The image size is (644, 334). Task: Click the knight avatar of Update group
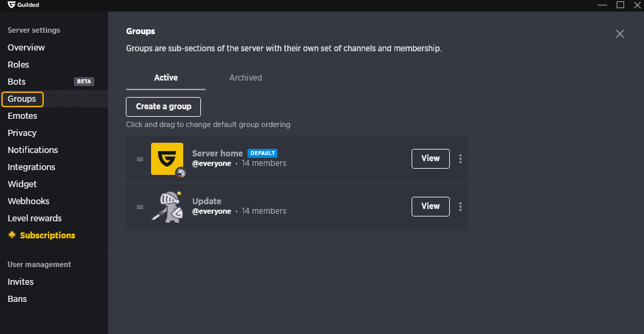coord(167,207)
